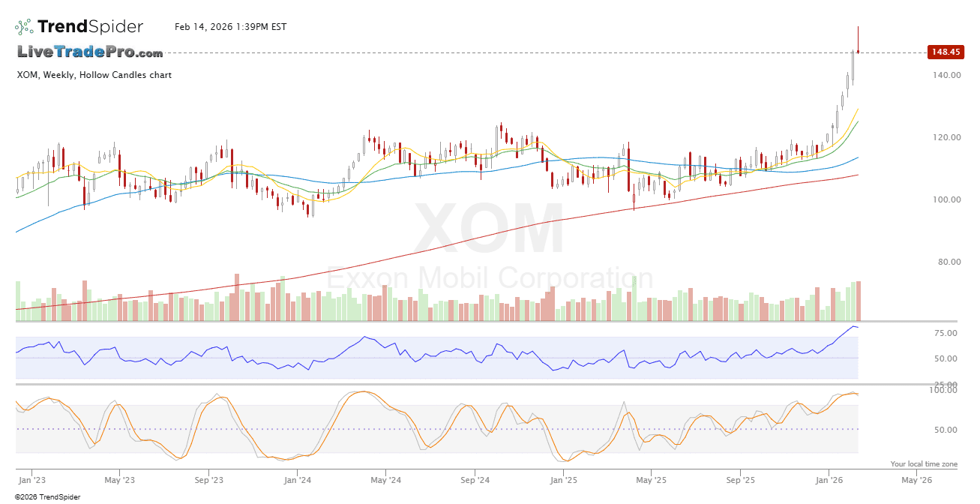Click the current price label 148.45
This screenshot has height=504, width=980.
945,52
